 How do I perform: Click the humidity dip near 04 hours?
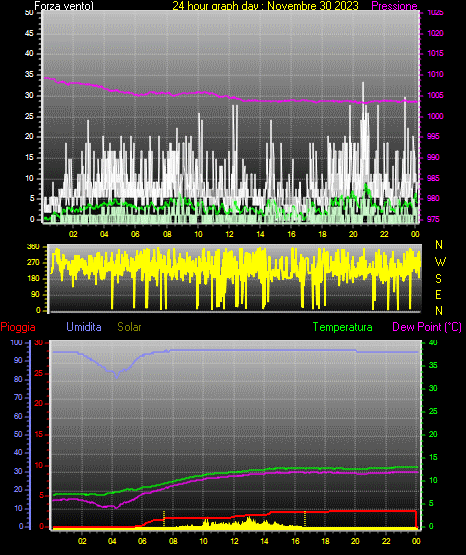tap(116, 376)
